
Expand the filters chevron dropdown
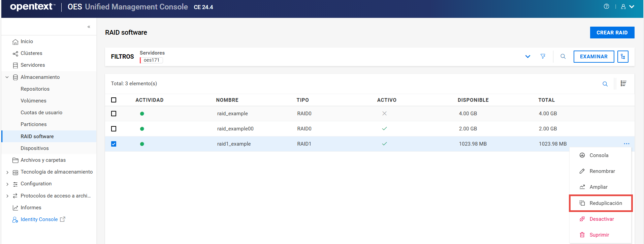coord(527,57)
